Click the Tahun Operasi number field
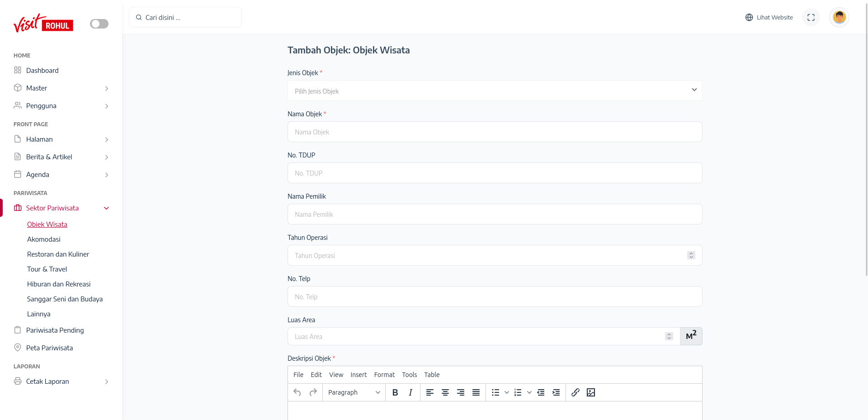 tap(495, 255)
